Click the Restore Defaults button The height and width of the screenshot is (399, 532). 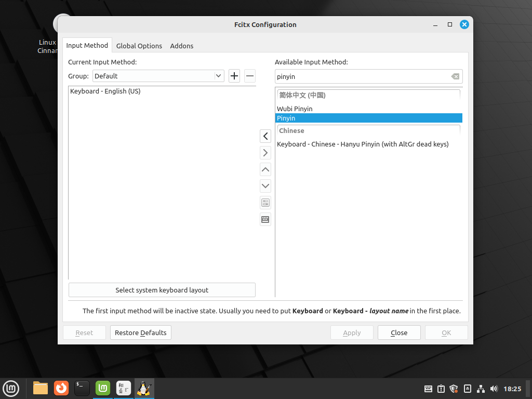pyautogui.click(x=141, y=332)
